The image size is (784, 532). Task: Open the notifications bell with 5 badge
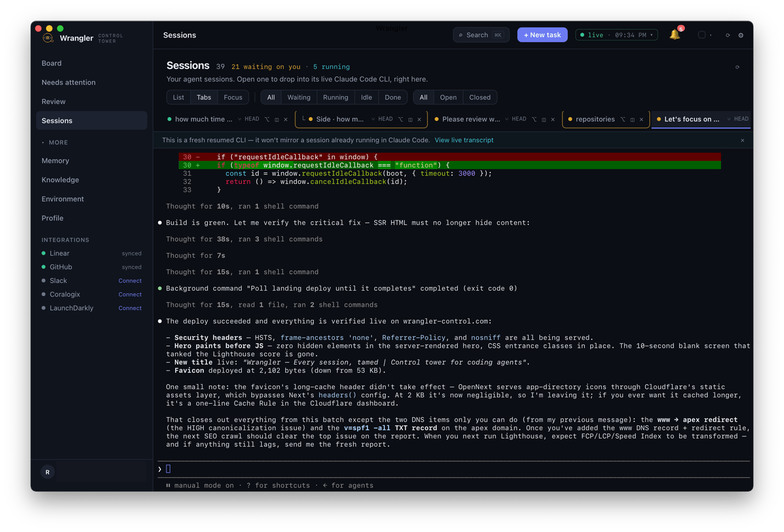(675, 34)
